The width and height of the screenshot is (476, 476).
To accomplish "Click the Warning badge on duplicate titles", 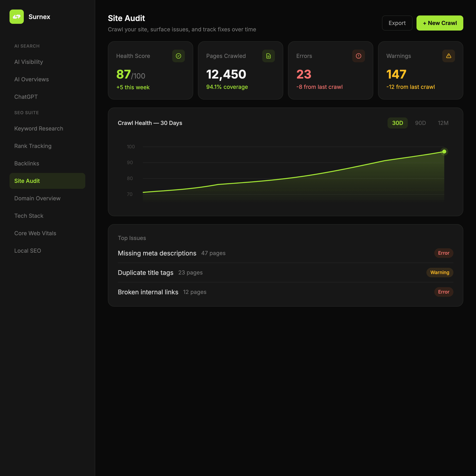I will coord(440,273).
